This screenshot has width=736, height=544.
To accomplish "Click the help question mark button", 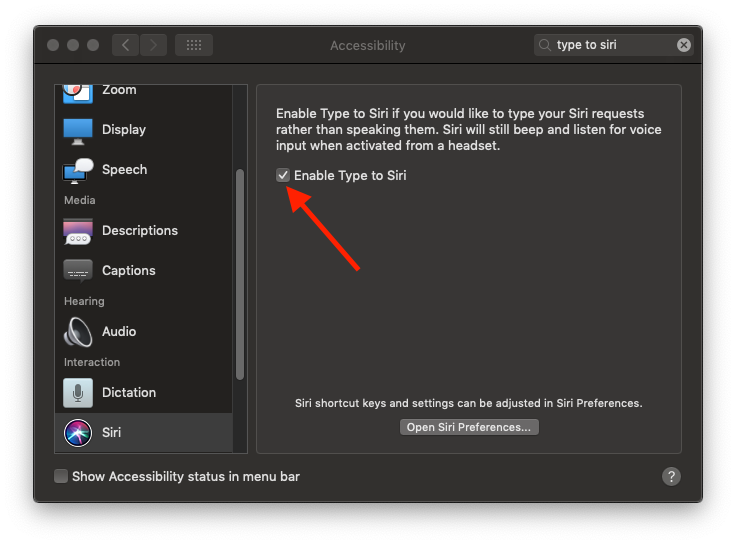I will (671, 477).
